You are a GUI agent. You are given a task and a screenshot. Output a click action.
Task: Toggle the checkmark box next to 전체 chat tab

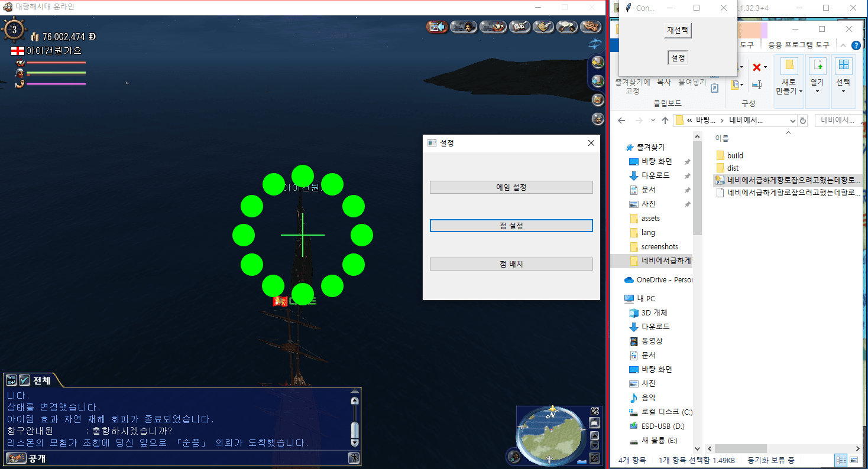coord(25,380)
